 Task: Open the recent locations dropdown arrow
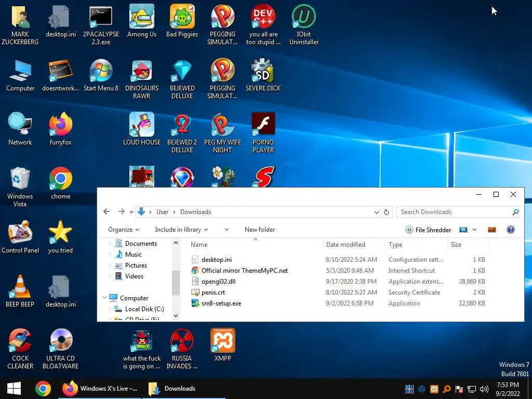tap(131, 212)
